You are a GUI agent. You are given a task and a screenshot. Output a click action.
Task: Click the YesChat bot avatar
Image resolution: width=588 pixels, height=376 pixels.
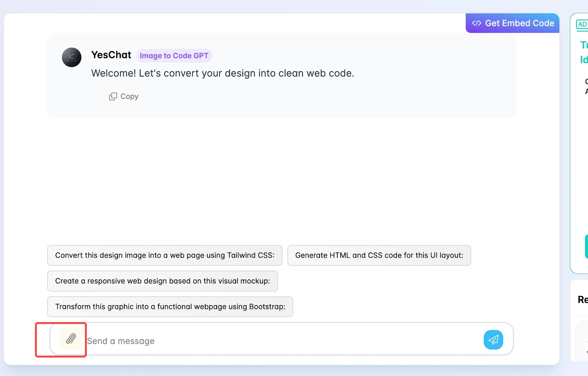[72, 57]
